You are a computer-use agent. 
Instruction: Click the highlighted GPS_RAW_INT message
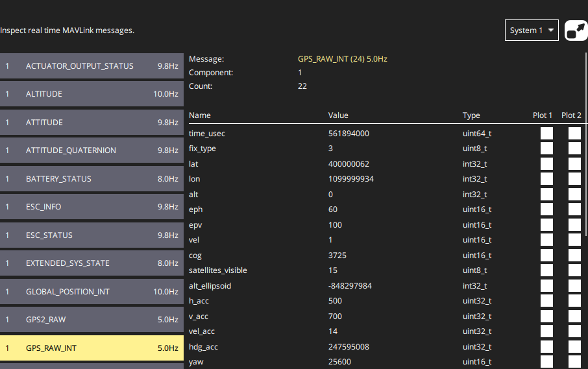(92, 348)
